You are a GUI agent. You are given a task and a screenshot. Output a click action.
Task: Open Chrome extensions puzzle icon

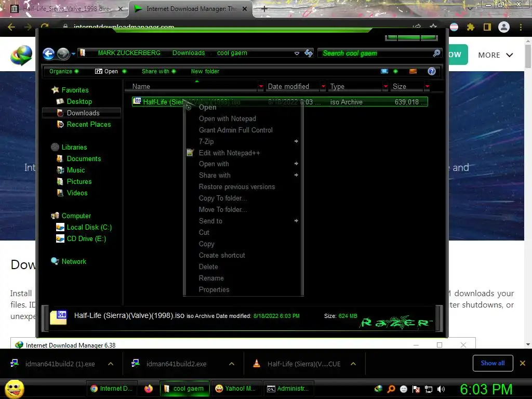[x=471, y=27]
